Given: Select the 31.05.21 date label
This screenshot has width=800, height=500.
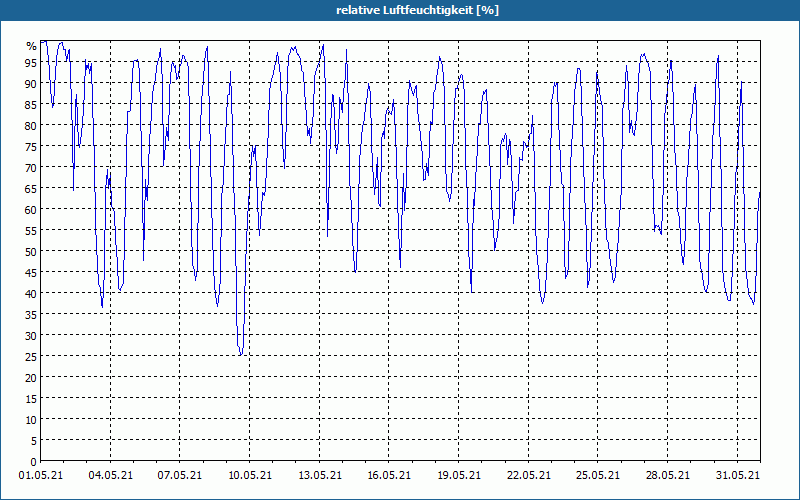Looking at the screenshot, I should point(737,475).
